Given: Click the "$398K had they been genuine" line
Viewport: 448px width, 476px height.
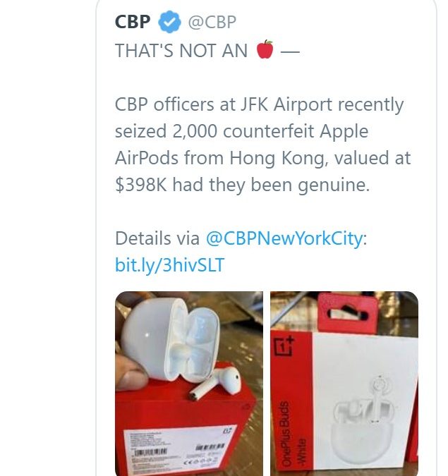Looking at the screenshot, I should coord(242,185).
